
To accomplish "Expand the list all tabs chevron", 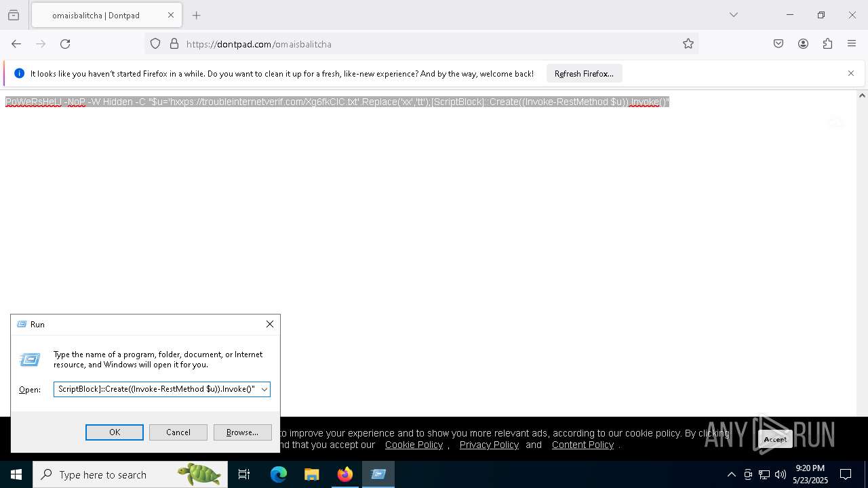I will tap(734, 15).
